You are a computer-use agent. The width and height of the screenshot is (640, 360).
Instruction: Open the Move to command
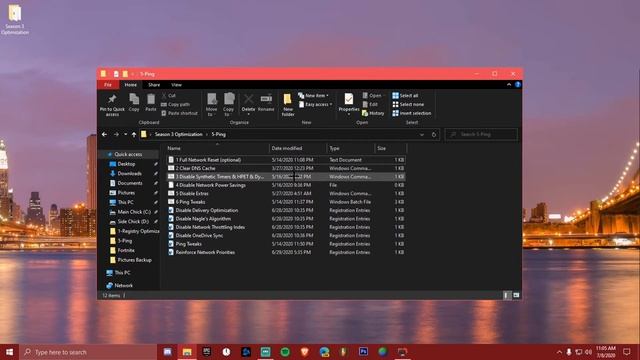click(x=211, y=104)
